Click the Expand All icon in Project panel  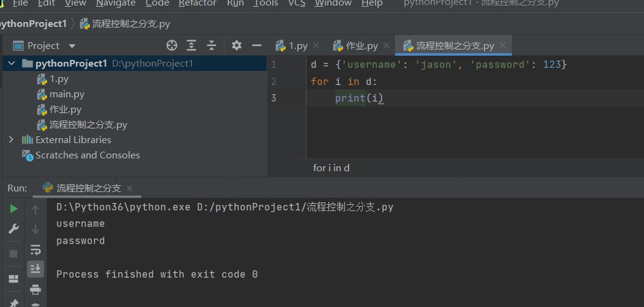[x=191, y=45]
